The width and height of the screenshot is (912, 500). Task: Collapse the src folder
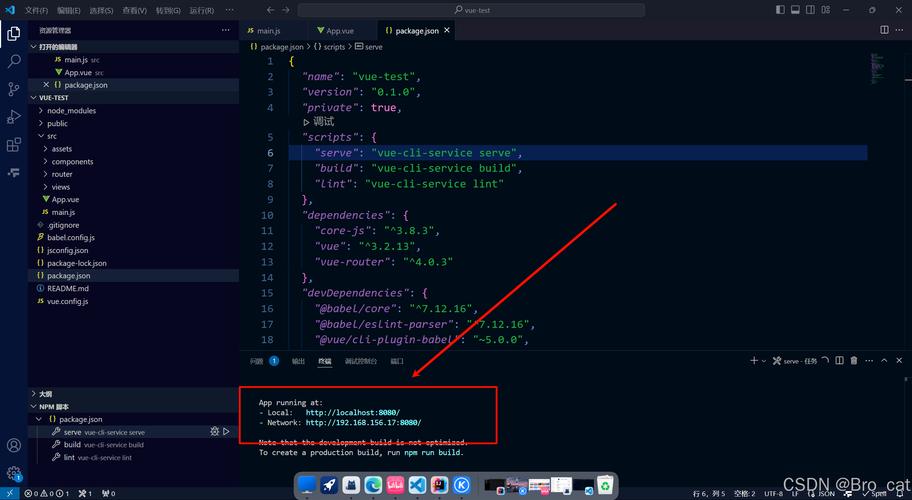coord(52,136)
